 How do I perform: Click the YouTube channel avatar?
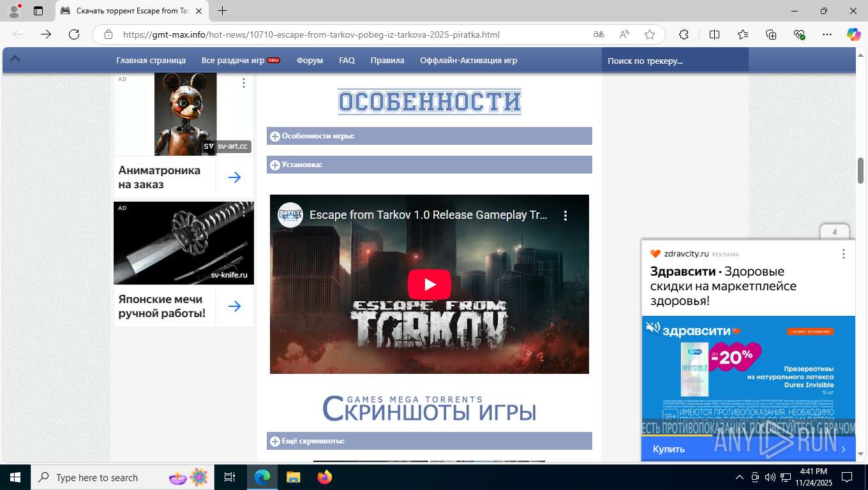pyautogui.click(x=290, y=216)
